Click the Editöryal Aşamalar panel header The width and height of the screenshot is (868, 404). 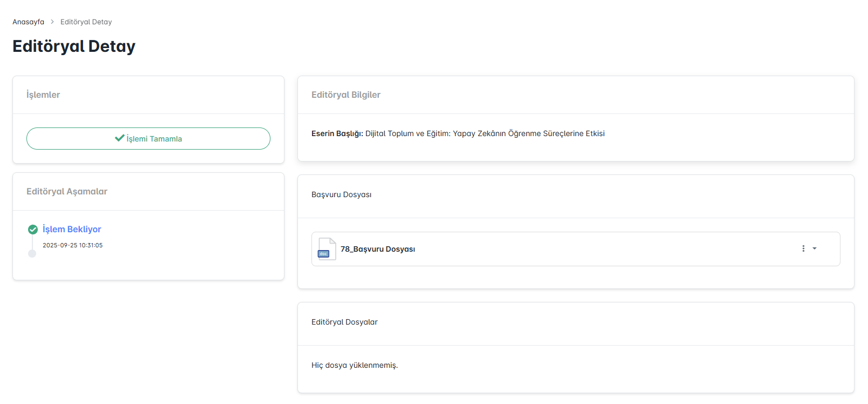pyautogui.click(x=67, y=192)
